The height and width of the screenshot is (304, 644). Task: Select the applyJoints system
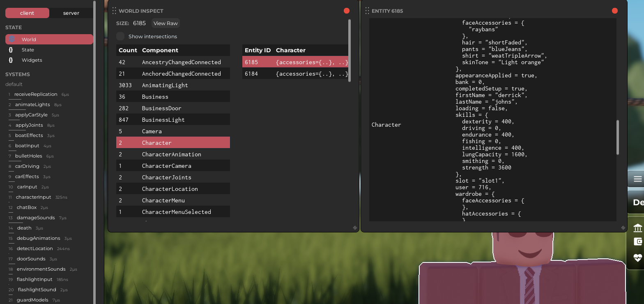pyautogui.click(x=29, y=125)
